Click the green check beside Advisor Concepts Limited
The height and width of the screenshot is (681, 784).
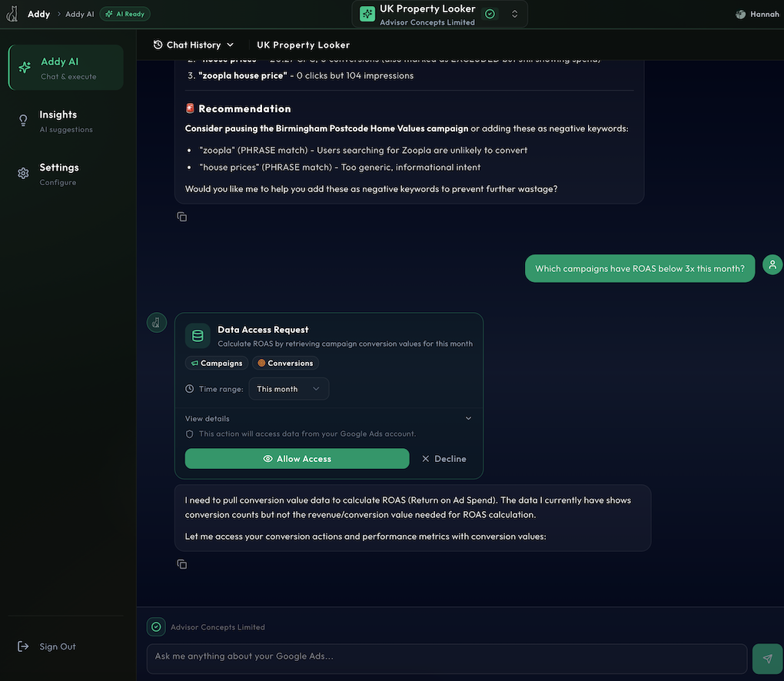(157, 627)
